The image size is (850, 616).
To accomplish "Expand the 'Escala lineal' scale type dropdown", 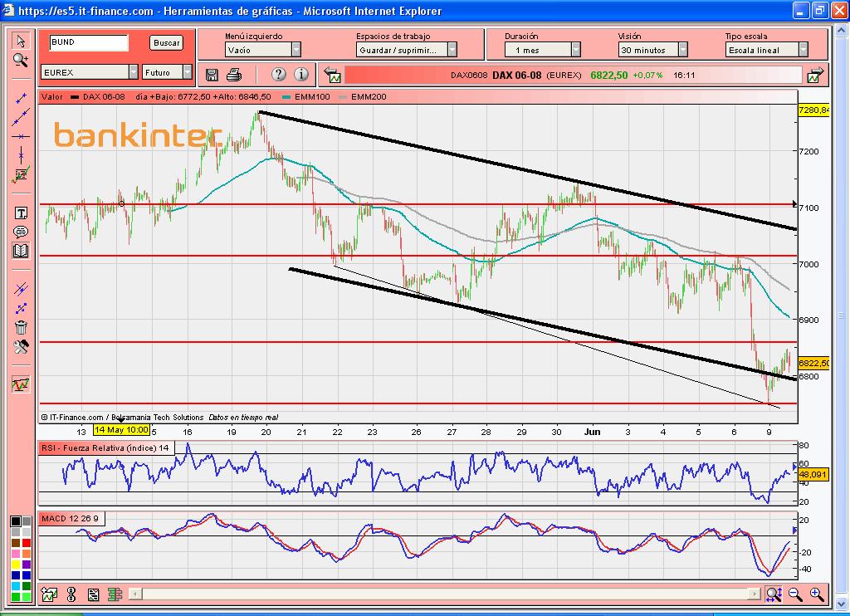I will coord(803,50).
